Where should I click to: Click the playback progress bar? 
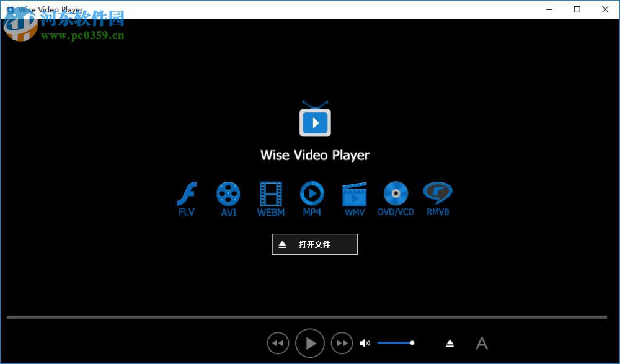click(x=310, y=317)
